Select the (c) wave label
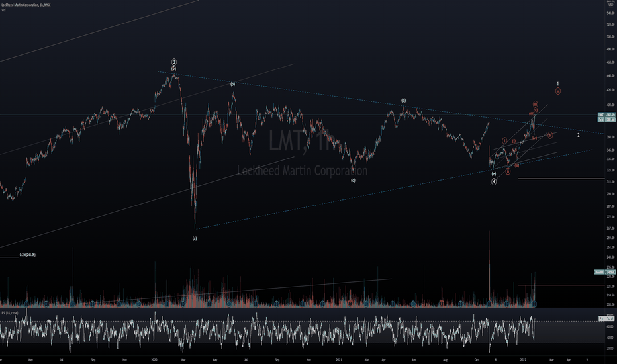This screenshot has height=364, width=617. point(353,180)
